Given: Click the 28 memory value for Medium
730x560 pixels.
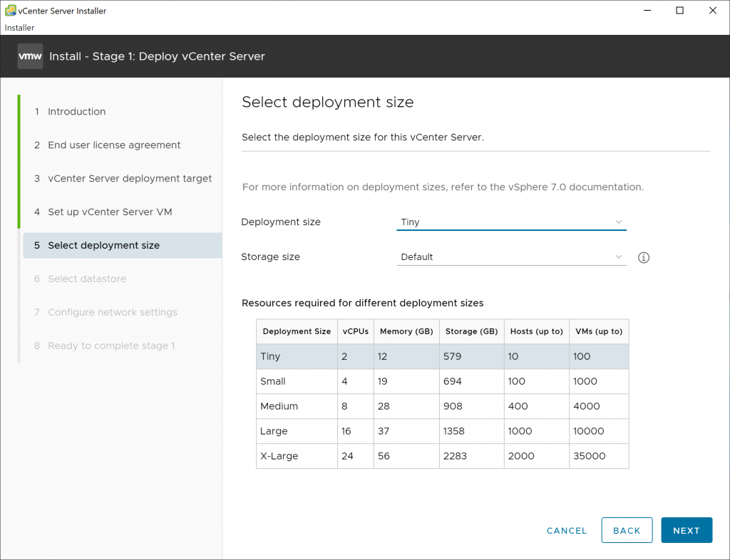Looking at the screenshot, I should (383, 406).
